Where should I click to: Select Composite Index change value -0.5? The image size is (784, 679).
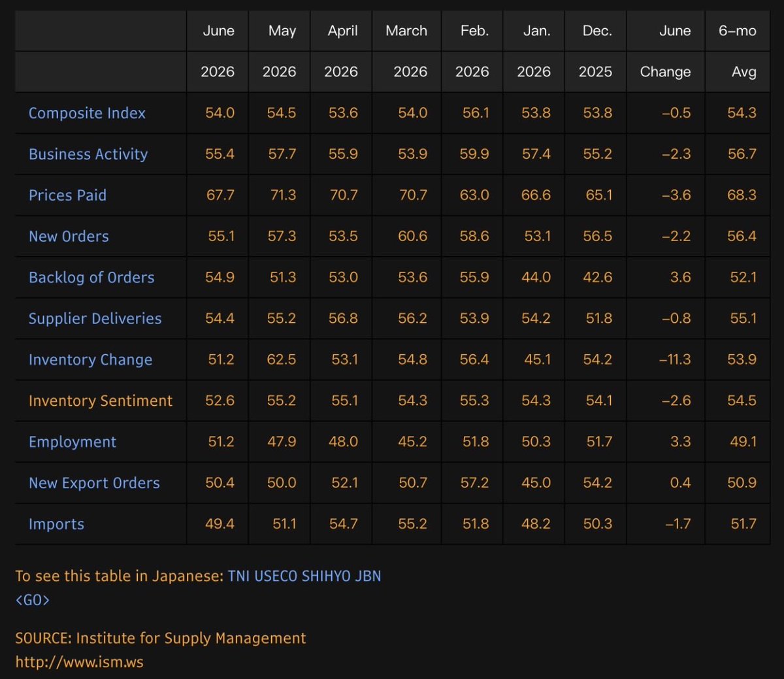pyautogui.click(x=676, y=113)
